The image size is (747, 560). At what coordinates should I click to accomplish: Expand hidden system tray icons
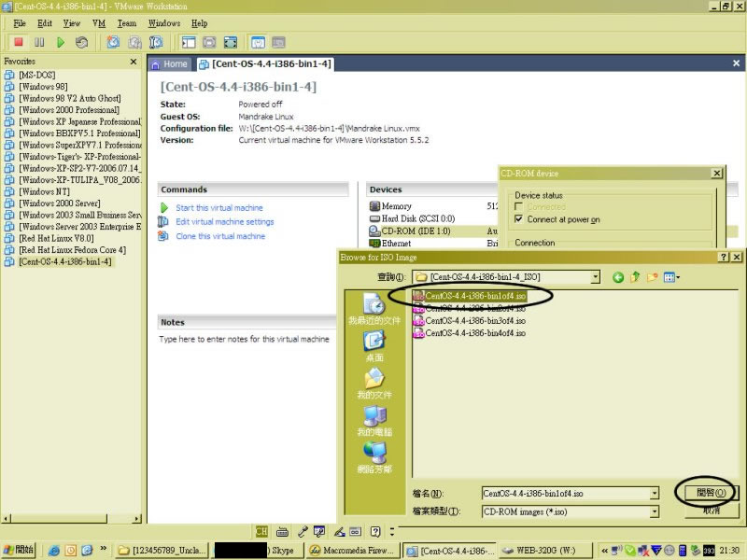604,551
